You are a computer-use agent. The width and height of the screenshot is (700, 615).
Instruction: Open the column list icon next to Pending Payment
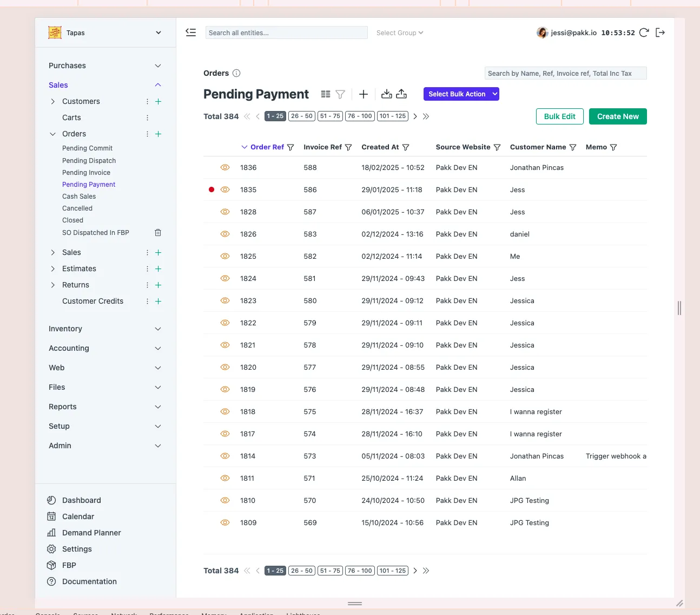325,94
